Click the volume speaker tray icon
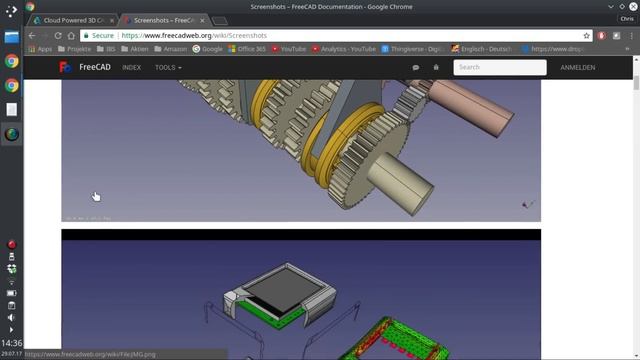This screenshot has height=360, width=640. [11, 318]
